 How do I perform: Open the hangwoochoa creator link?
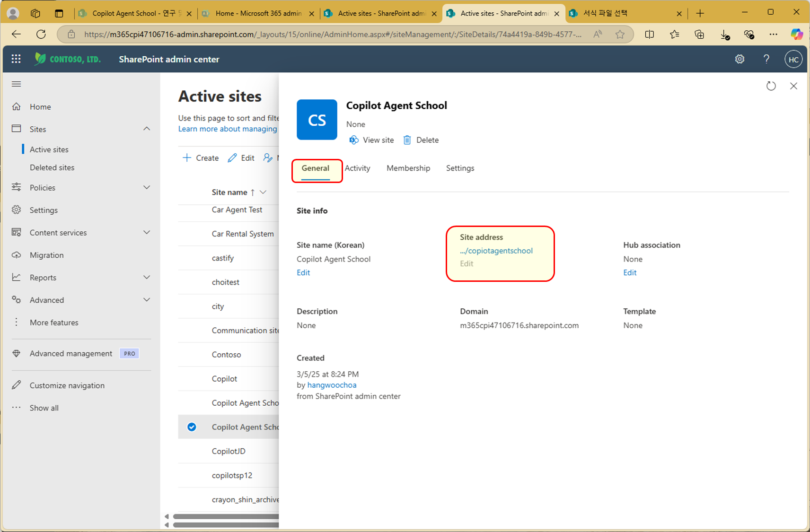click(x=332, y=385)
